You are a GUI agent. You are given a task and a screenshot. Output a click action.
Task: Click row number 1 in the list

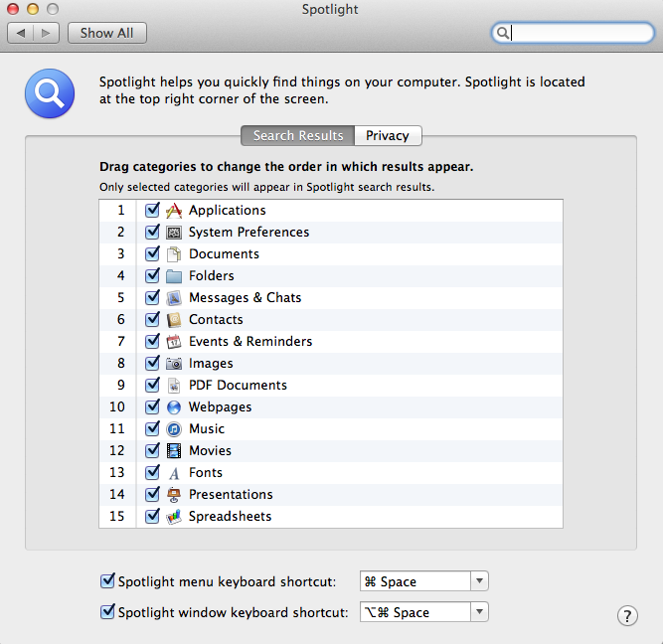point(121,210)
